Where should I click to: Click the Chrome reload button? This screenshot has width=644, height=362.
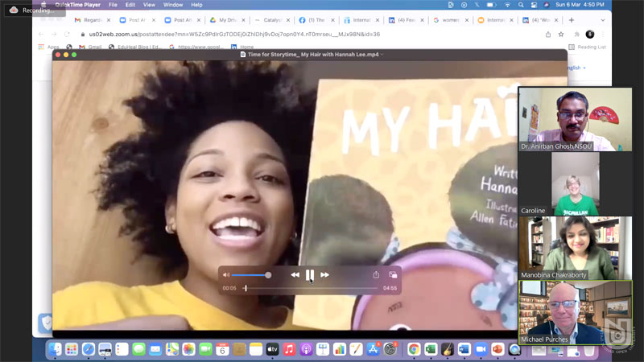tap(67, 35)
